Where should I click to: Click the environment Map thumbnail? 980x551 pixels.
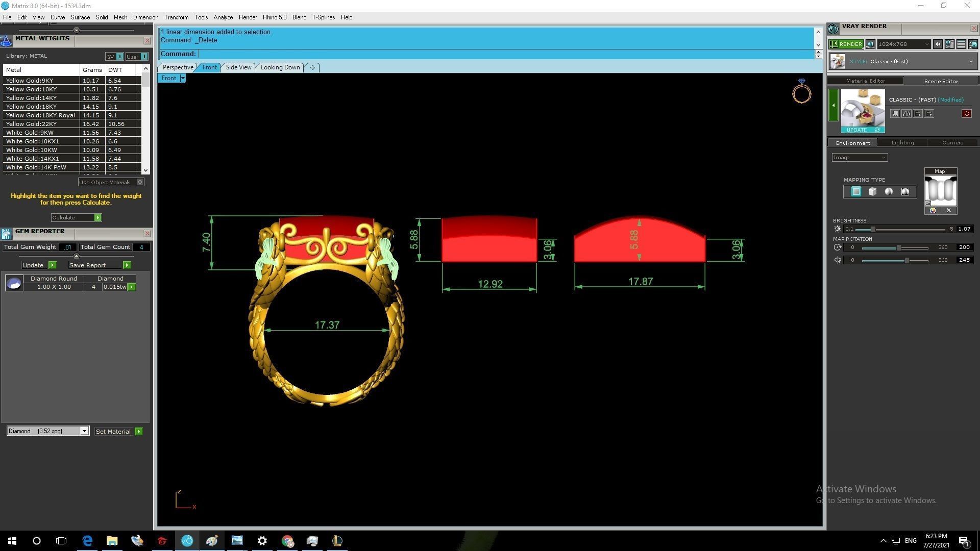click(x=940, y=190)
